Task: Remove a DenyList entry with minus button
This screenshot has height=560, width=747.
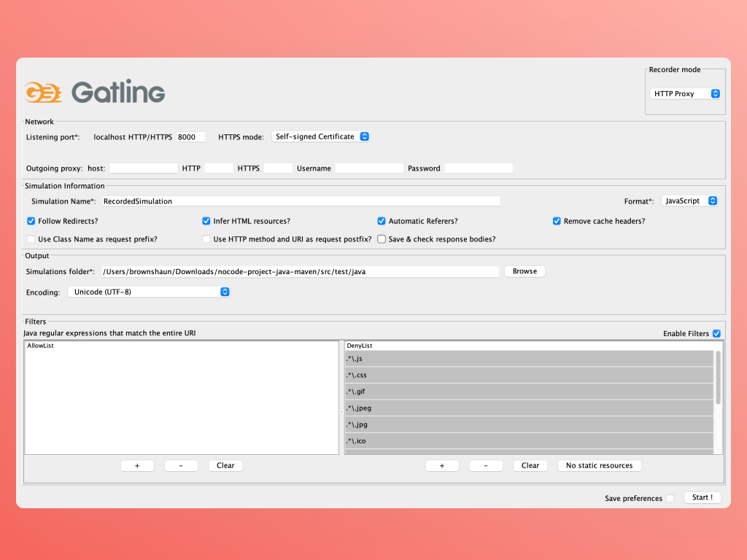Action: (486, 466)
